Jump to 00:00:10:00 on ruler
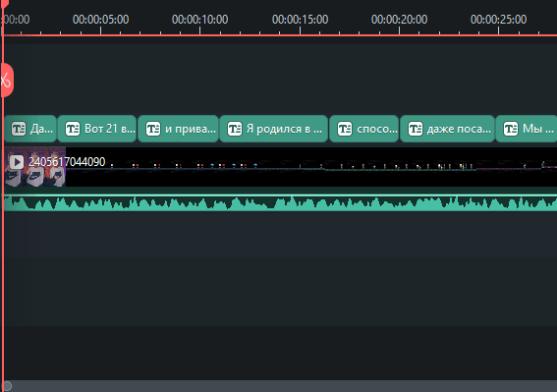The height and width of the screenshot is (392, 557). (x=200, y=20)
